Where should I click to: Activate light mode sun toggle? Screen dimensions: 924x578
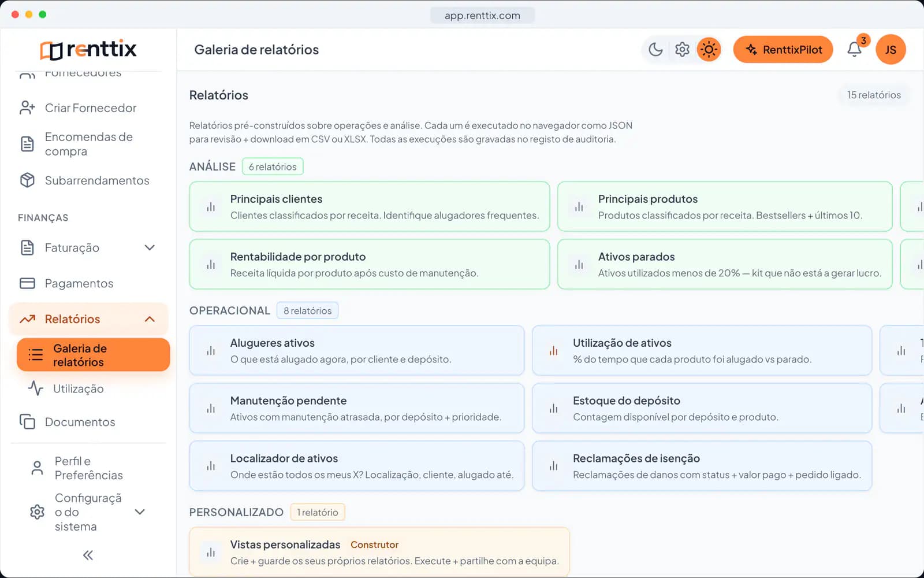(709, 50)
